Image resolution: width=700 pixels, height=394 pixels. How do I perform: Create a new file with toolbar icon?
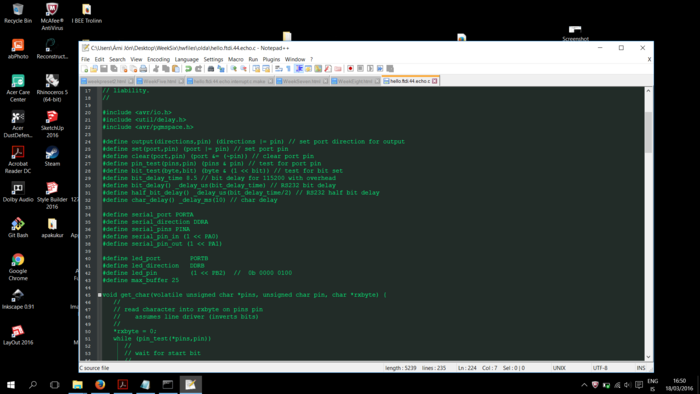pos(85,69)
